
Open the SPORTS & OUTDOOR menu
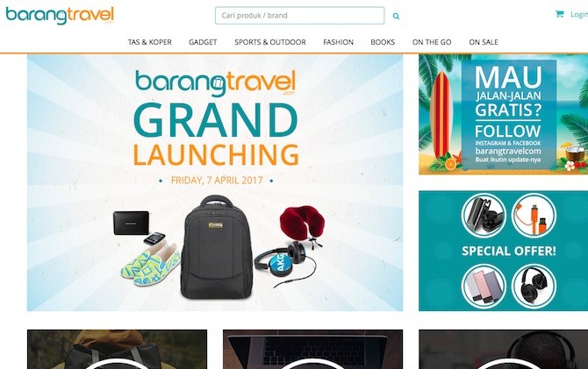270,42
